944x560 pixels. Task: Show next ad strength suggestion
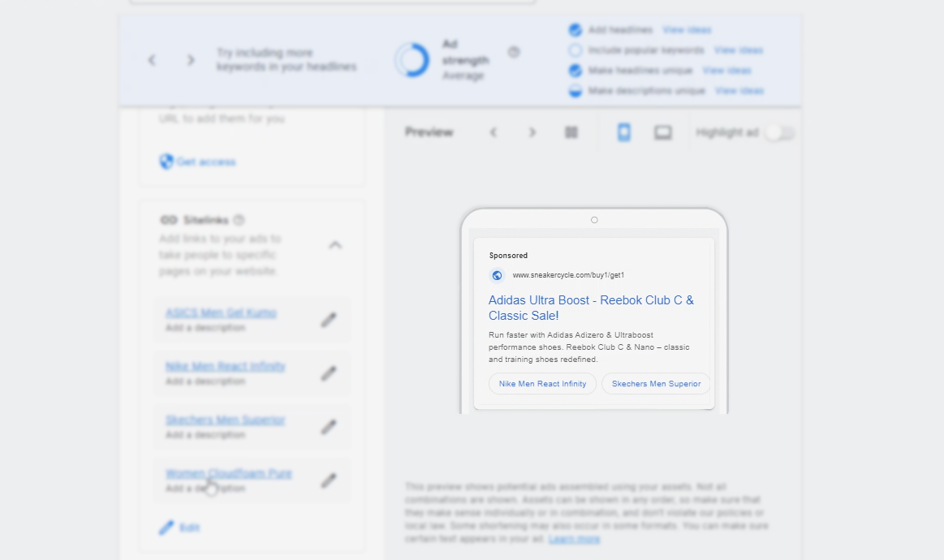[191, 60]
